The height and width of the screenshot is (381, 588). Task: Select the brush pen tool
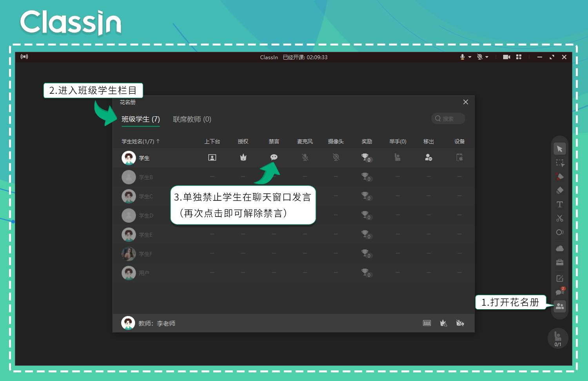tap(560, 177)
